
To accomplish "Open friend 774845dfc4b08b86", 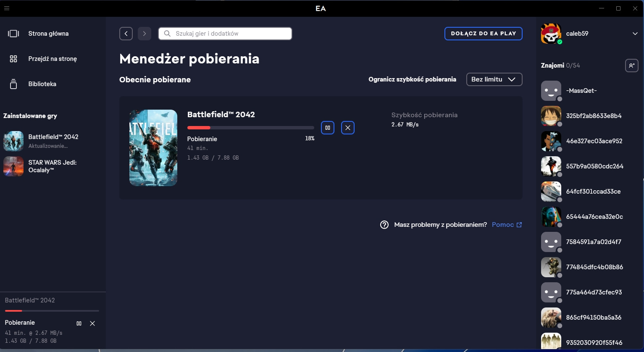I will [590, 267].
